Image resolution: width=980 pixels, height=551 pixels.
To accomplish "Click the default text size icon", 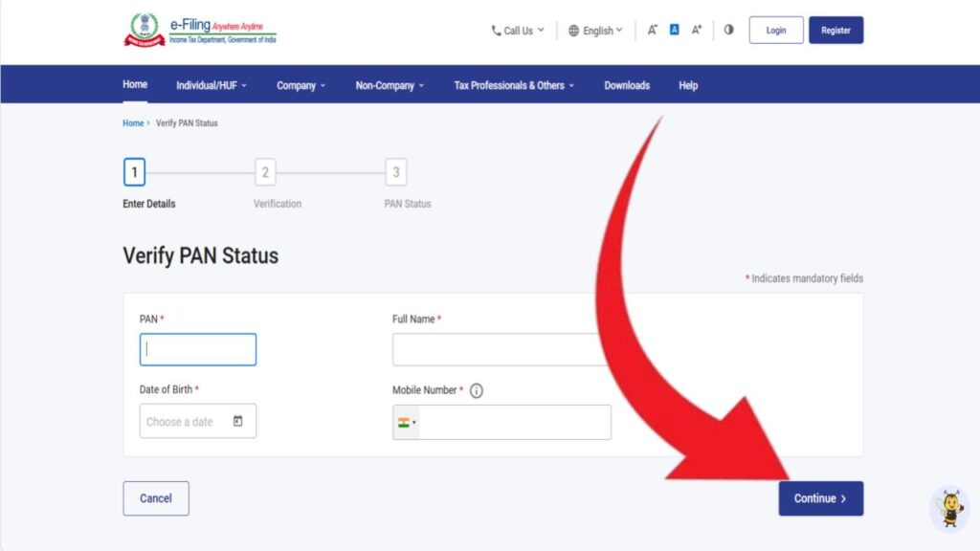I will coord(674,30).
